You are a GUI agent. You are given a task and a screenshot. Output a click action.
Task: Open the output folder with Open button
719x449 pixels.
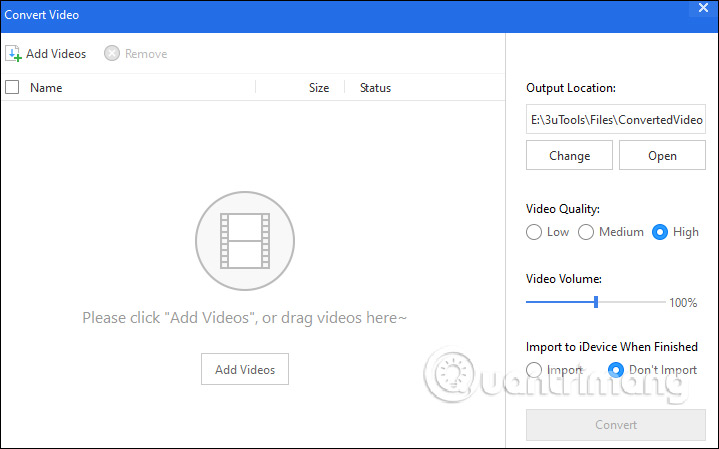tap(662, 155)
